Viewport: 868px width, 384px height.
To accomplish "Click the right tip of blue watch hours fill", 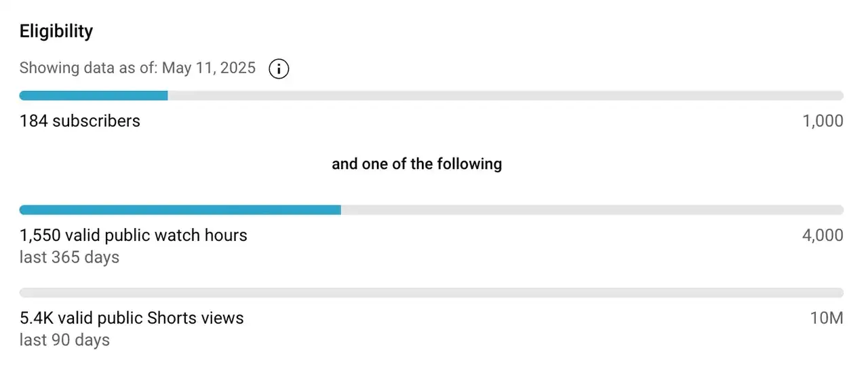I will (x=339, y=210).
